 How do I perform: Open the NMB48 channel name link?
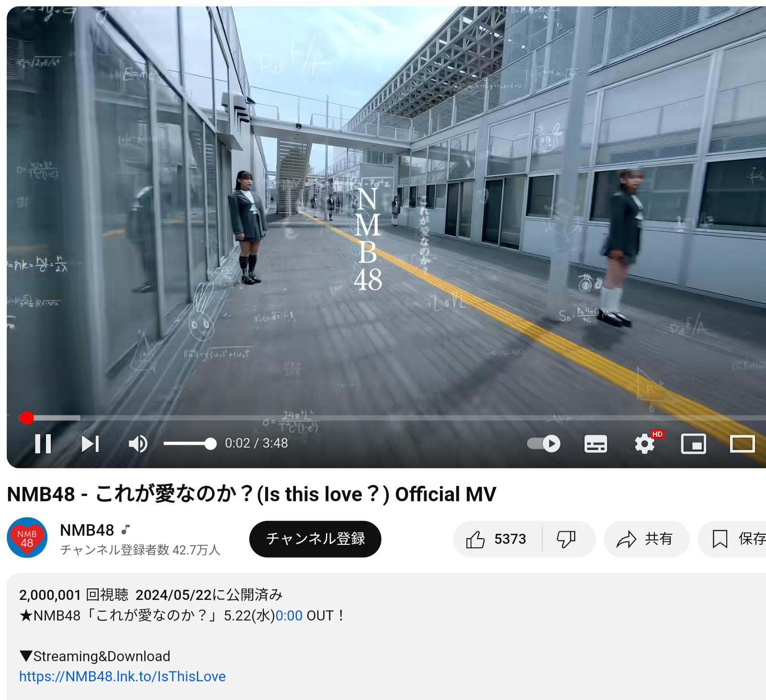click(x=87, y=530)
